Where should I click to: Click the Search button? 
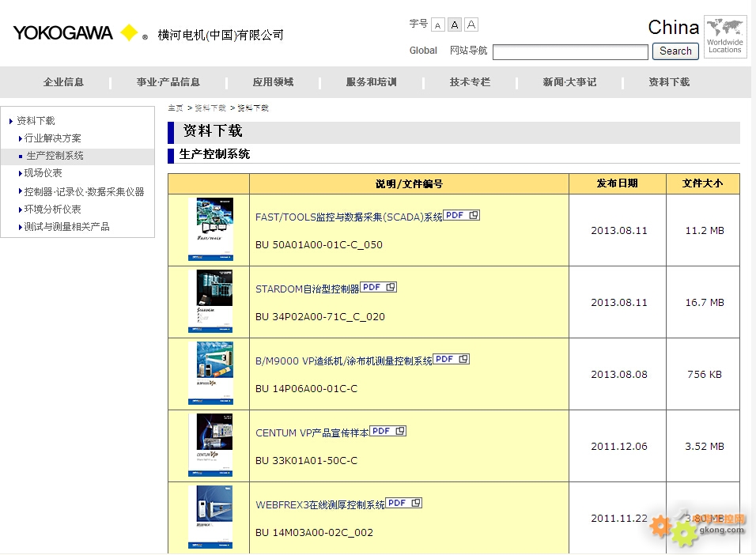pos(675,51)
